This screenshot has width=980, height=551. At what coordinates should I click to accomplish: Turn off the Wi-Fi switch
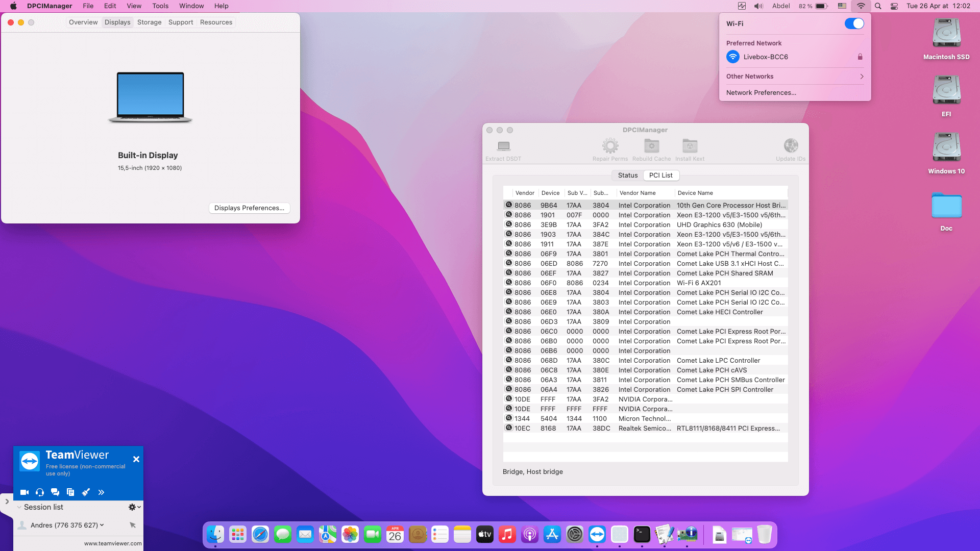point(854,23)
